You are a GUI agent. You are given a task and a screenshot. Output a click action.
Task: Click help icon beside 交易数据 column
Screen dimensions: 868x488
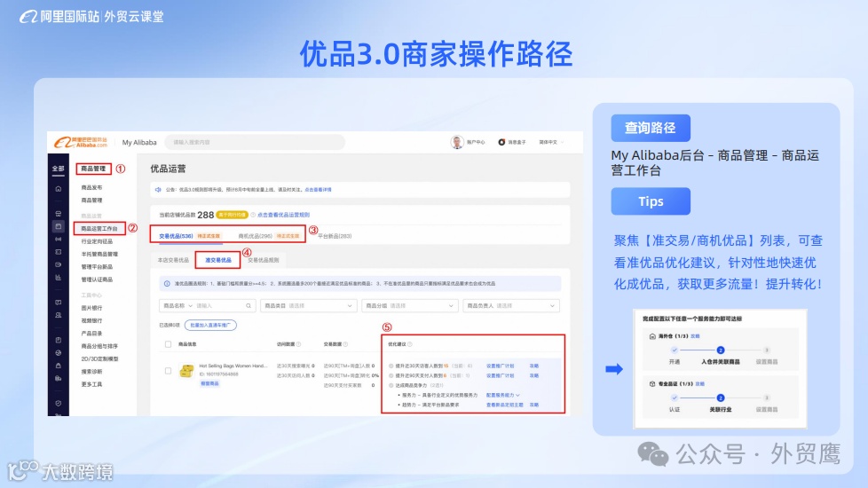[345, 344]
